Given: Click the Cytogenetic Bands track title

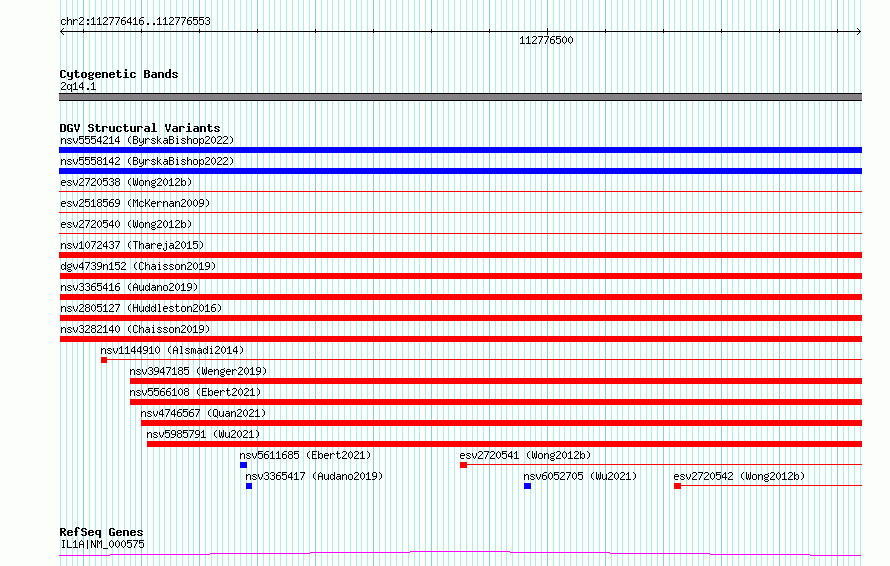Looking at the screenshot, I should 119,74.
